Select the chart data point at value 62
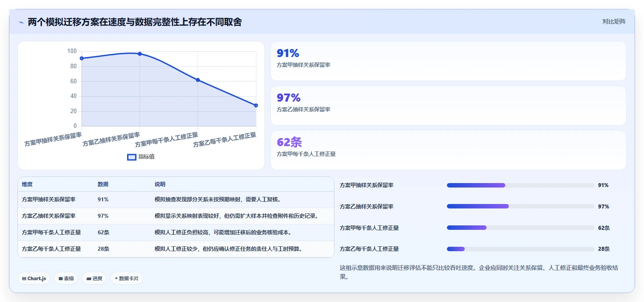644x302 pixels. point(198,80)
